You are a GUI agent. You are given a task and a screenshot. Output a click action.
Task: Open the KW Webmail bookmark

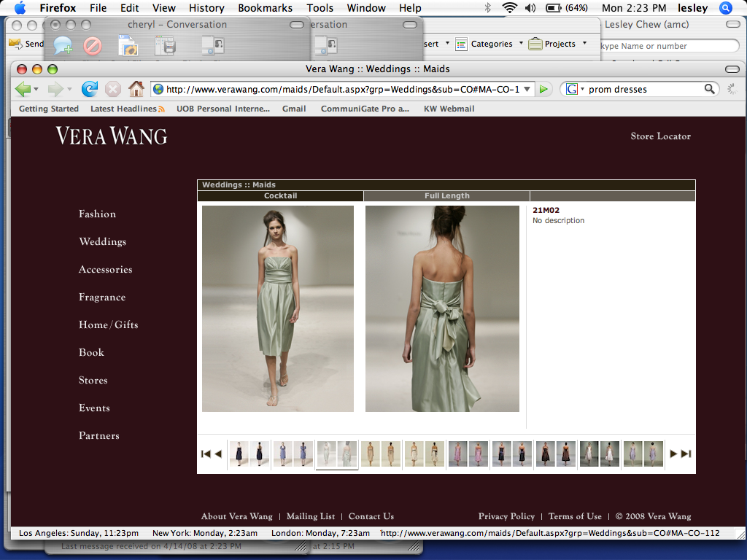click(x=449, y=109)
